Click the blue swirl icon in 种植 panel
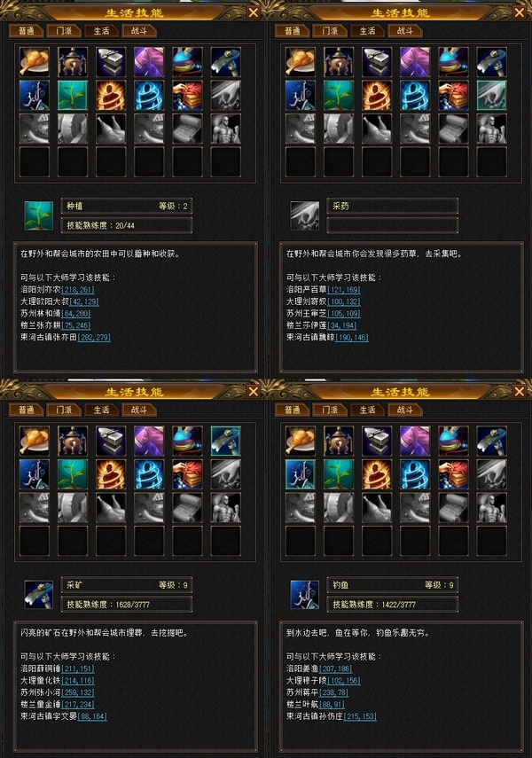This screenshot has height=758, width=532. 149,95
